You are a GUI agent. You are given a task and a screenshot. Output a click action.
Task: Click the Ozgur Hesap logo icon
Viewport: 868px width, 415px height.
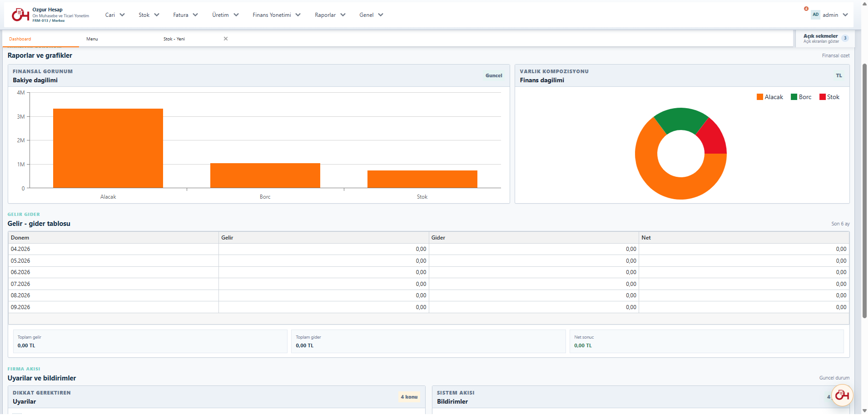(20, 15)
